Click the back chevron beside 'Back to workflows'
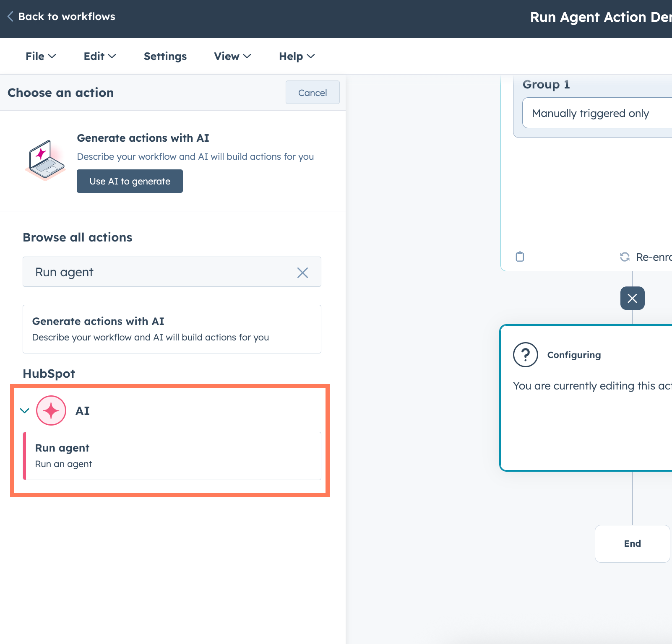Viewport: 672px width, 644px height. click(10, 16)
